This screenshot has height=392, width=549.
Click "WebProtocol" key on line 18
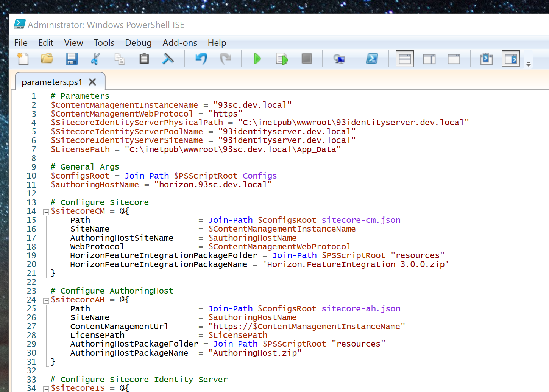(x=97, y=246)
